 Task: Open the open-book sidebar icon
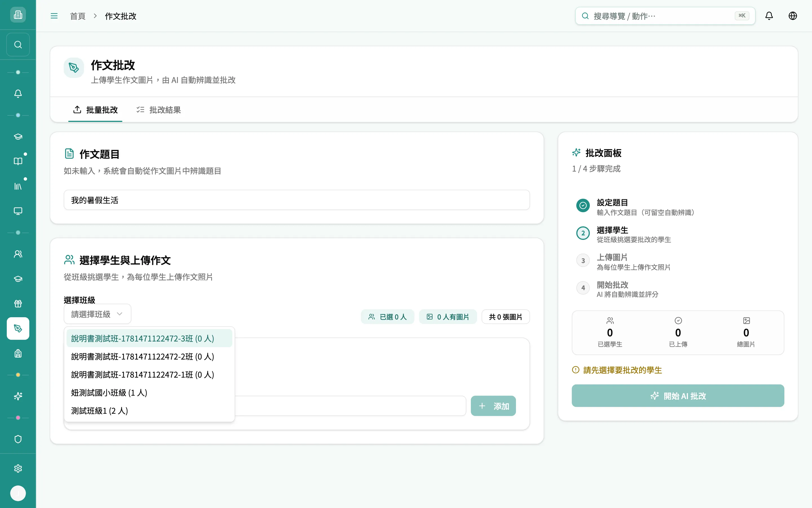point(18,161)
